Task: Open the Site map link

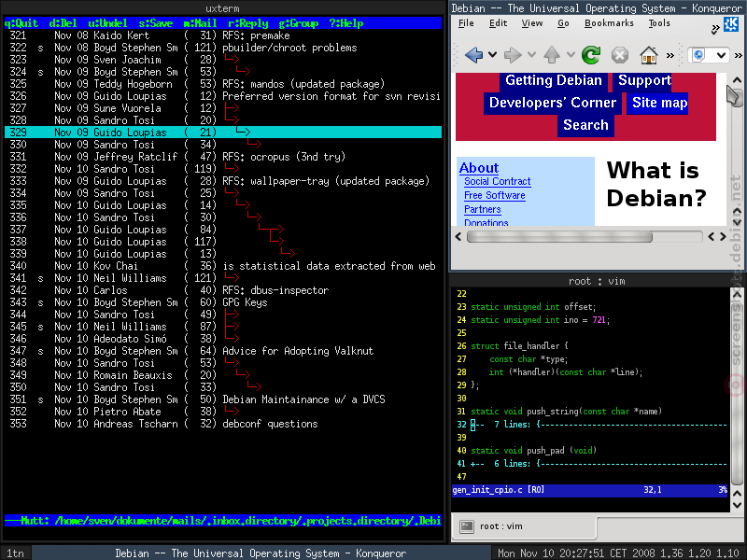Action: pyautogui.click(x=660, y=103)
